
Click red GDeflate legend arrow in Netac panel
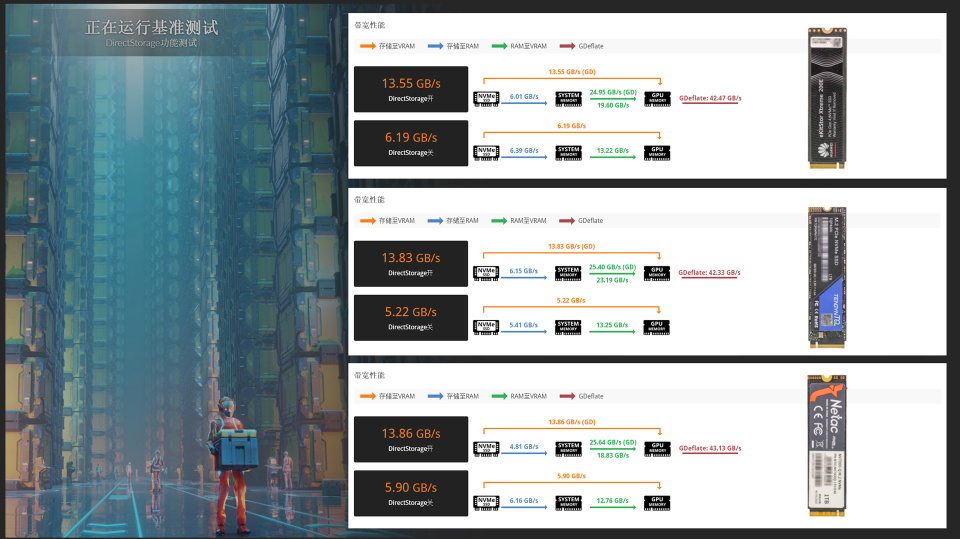click(567, 396)
